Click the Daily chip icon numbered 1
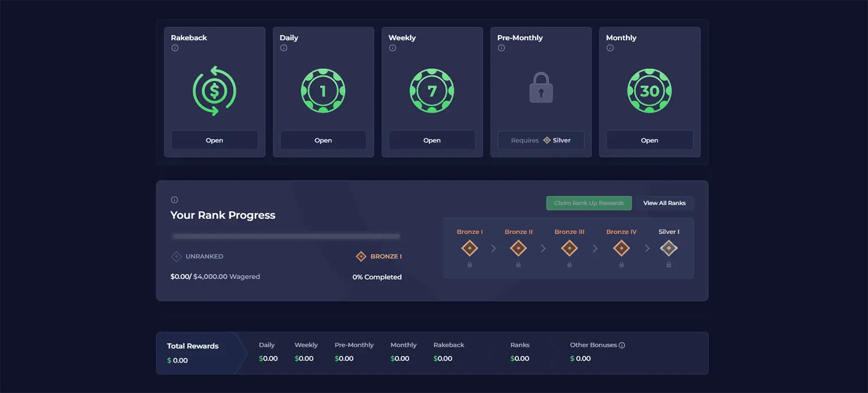868x393 pixels. pyautogui.click(x=323, y=91)
